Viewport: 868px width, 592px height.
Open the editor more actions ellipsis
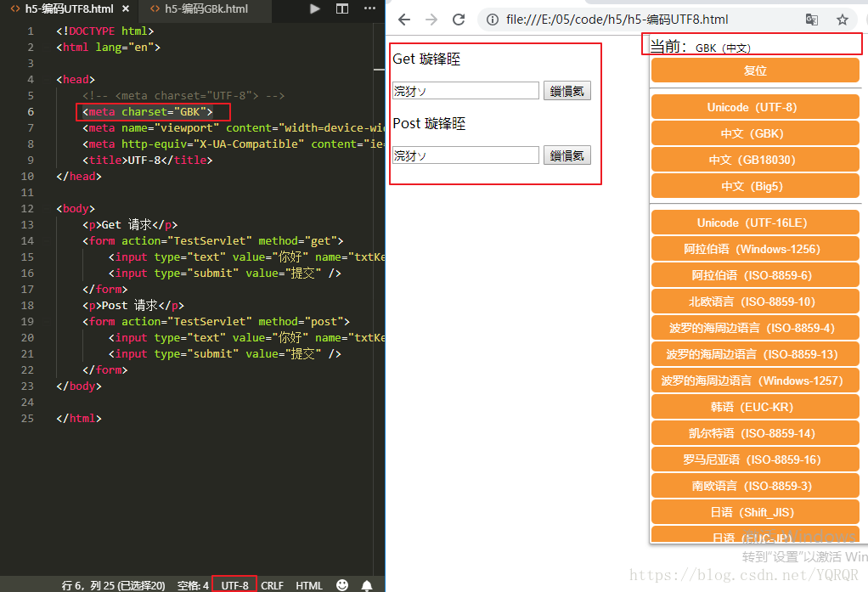click(x=369, y=8)
